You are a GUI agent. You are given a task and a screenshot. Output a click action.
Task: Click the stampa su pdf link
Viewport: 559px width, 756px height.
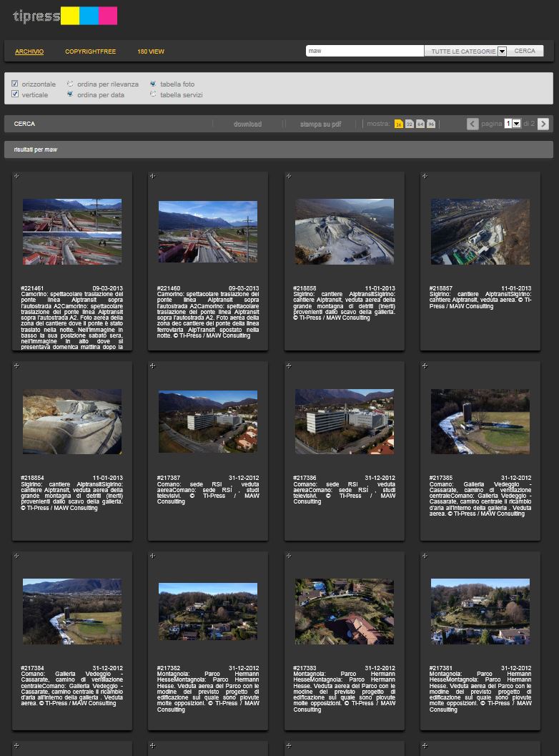[x=320, y=124]
